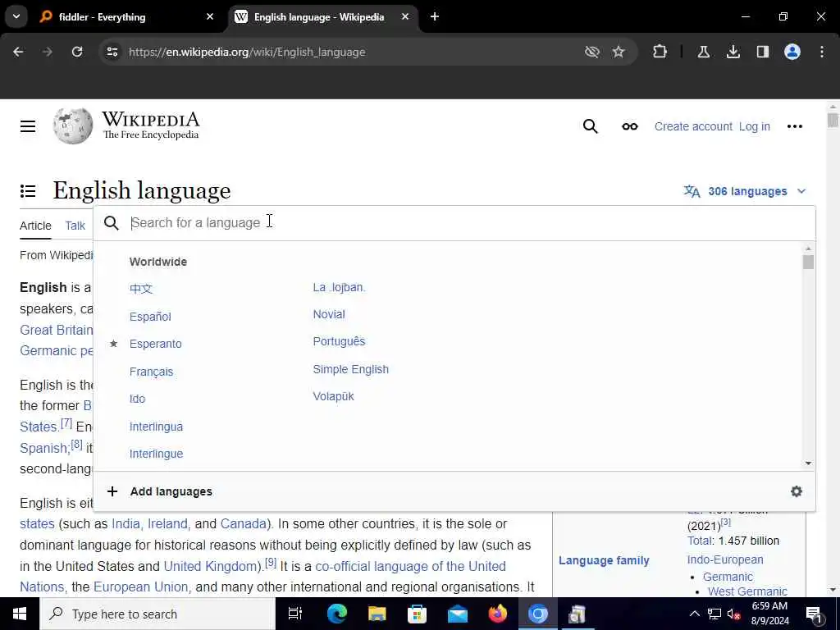Follow the United Kingdom link
Viewport: 840px width, 630px height.
click(x=212, y=566)
